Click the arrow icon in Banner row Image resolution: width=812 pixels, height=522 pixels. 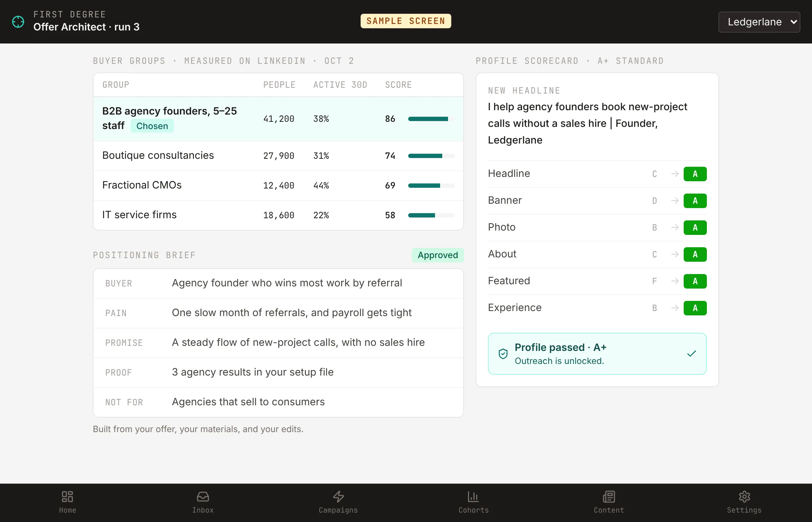pos(675,201)
